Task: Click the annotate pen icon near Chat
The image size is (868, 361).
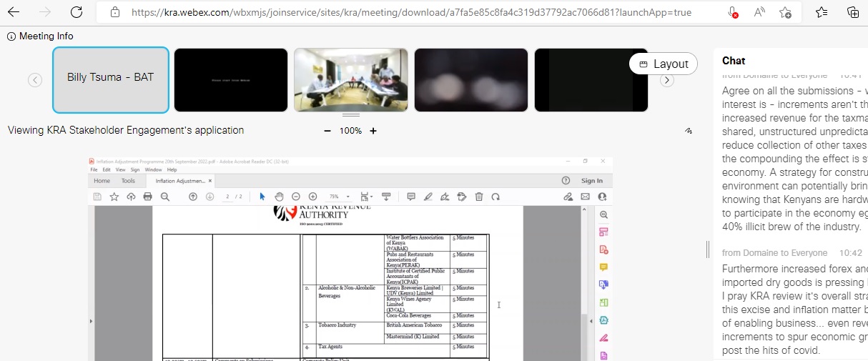Action: tap(689, 131)
